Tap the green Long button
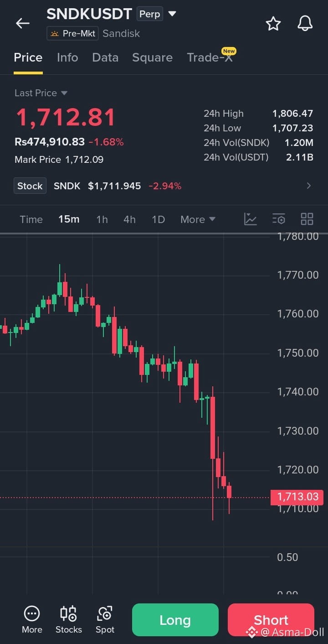Image resolution: width=328 pixels, height=644 pixels. click(x=175, y=620)
